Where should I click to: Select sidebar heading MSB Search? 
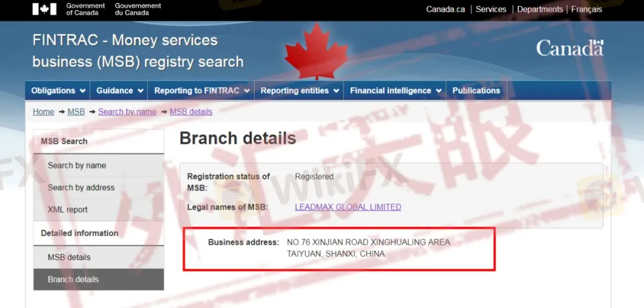(x=98, y=141)
